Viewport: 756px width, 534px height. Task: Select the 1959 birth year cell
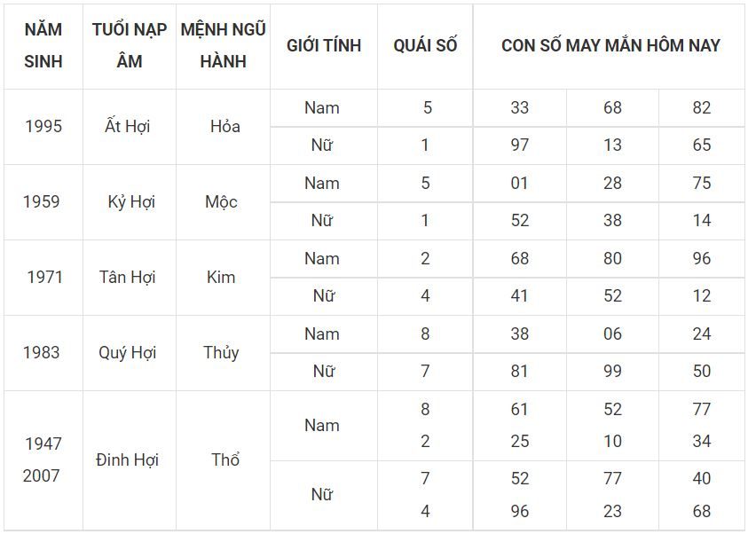point(43,202)
